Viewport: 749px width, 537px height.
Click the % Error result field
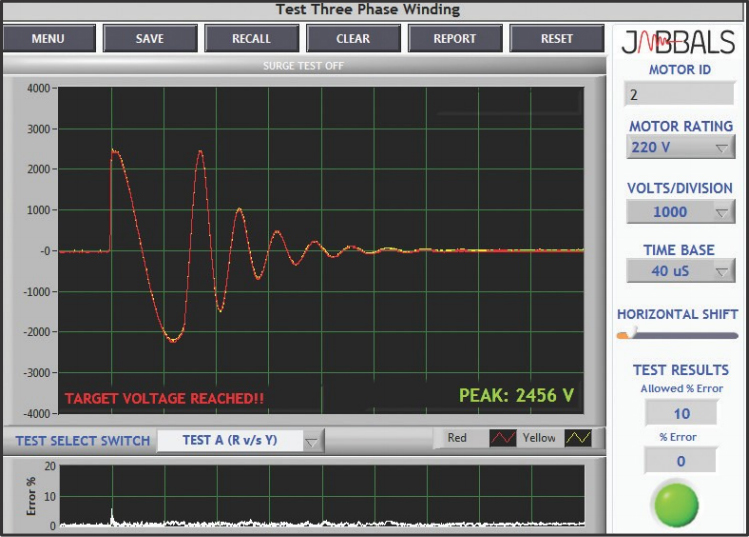[x=680, y=461]
